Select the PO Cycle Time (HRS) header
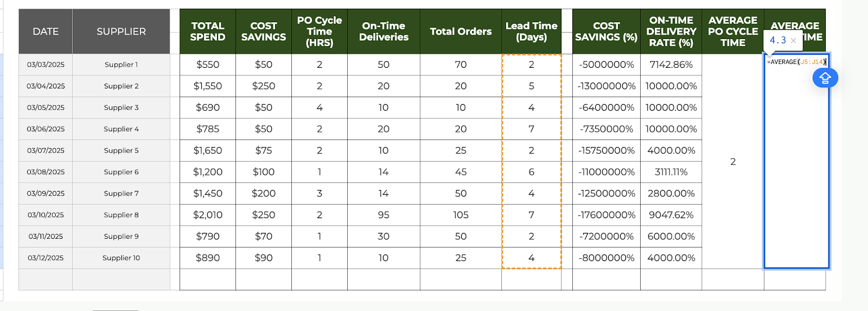 (x=320, y=31)
